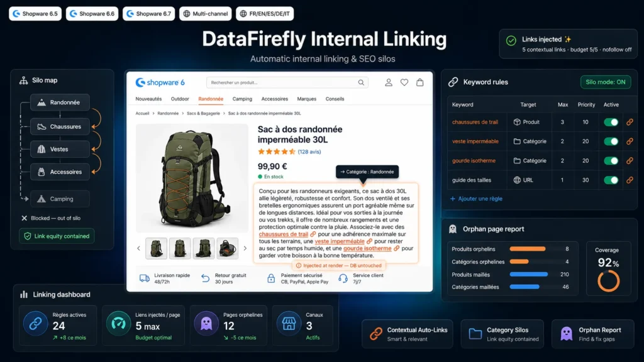Screen dimensions: 644x362
Task: Toggle active switch for guide des tailles
Action: pyautogui.click(x=611, y=180)
